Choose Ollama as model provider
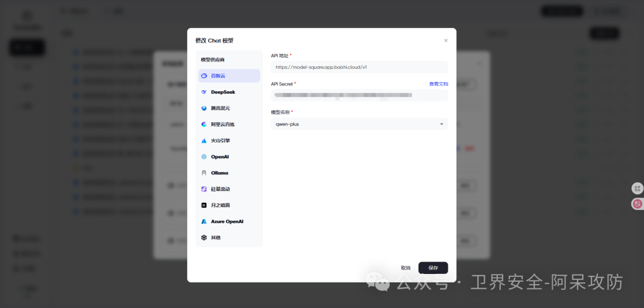The width and height of the screenshot is (644, 308). (229, 173)
